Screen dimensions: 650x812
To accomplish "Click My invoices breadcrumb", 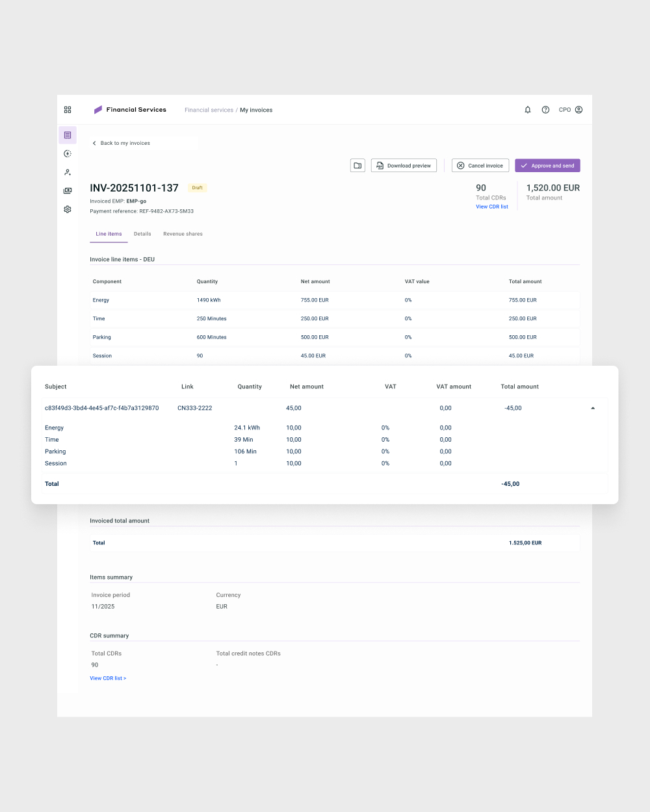I will click(x=256, y=110).
